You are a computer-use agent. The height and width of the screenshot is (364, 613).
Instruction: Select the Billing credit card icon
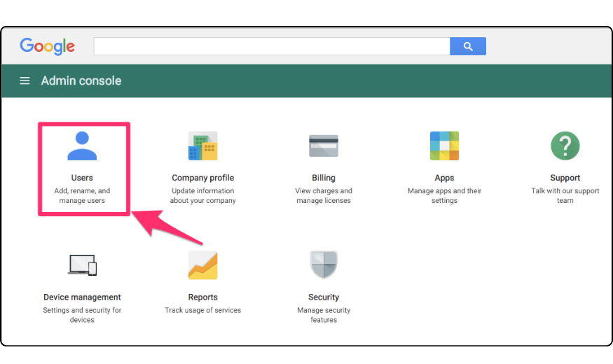tap(324, 146)
